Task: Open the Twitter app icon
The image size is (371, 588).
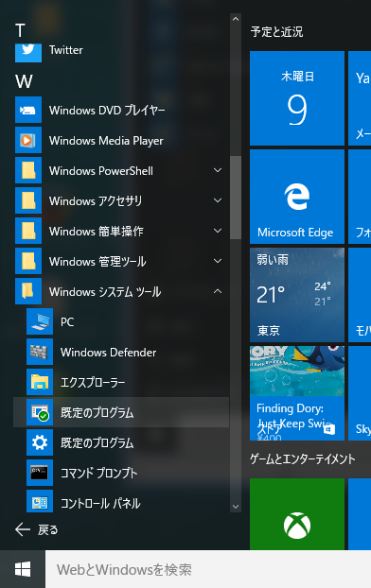Action: [28, 53]
